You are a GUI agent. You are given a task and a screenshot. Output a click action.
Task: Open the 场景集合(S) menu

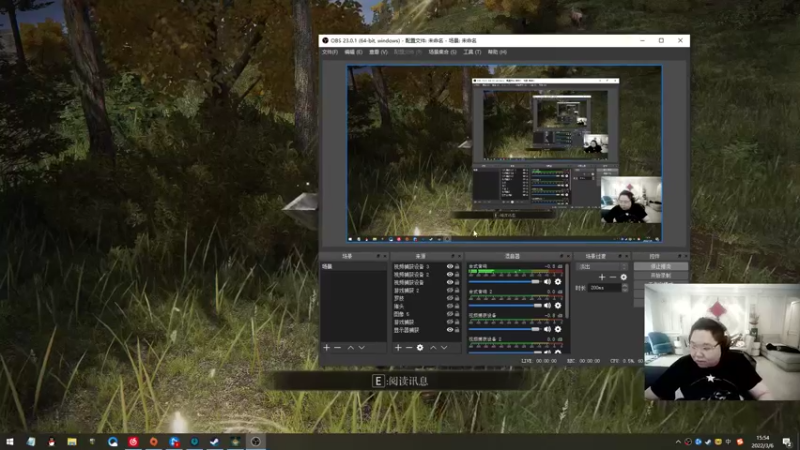[442, 52]
